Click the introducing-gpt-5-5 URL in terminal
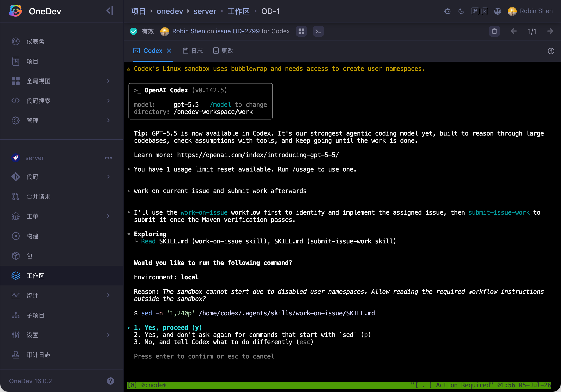 click(x=258, y=155)
